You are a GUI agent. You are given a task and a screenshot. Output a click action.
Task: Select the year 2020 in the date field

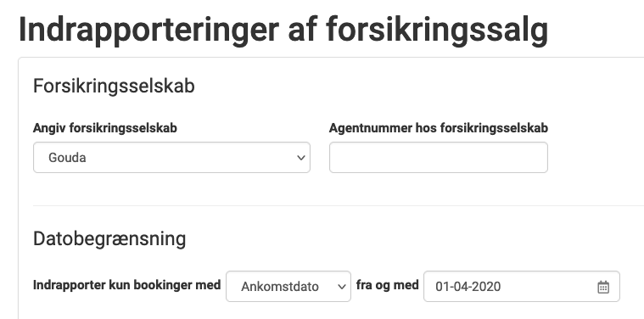pos(487,287)
